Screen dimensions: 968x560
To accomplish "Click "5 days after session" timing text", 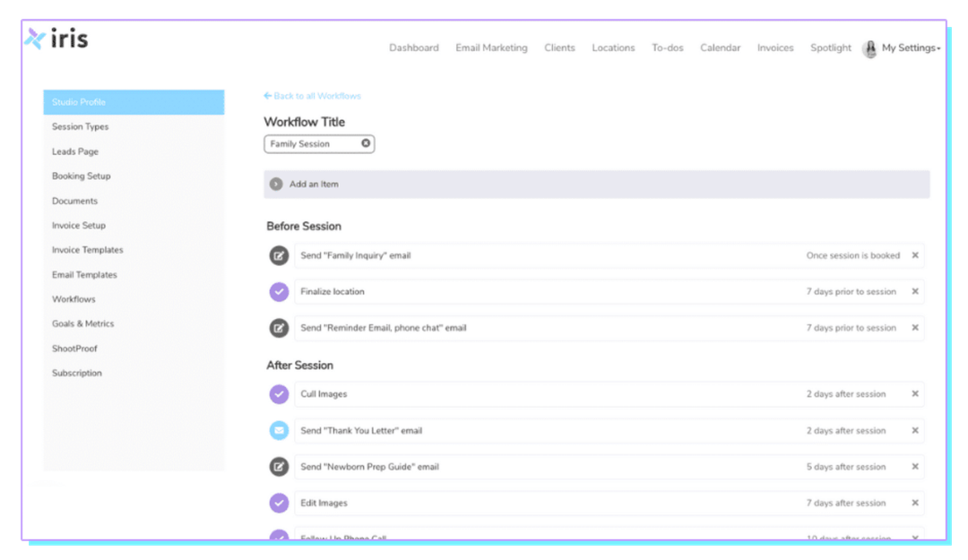I will [846, 467].
